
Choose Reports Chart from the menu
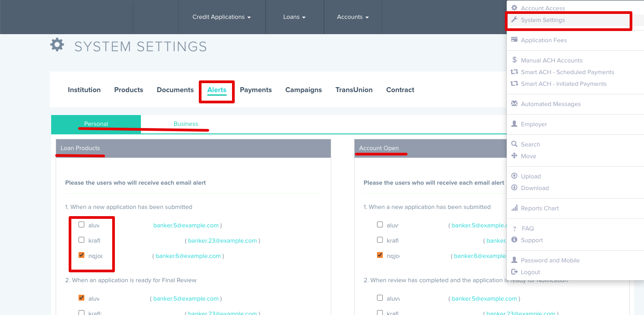coord(540,208)
